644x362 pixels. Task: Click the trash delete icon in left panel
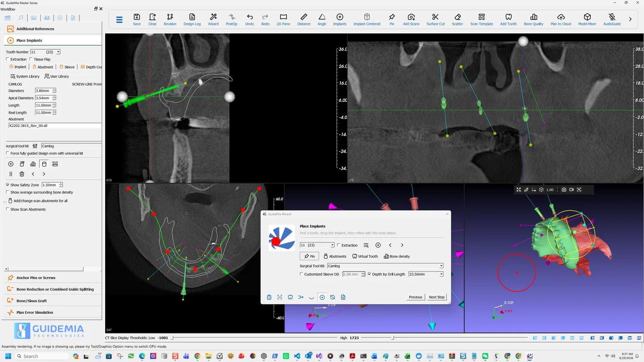point(22,174)
